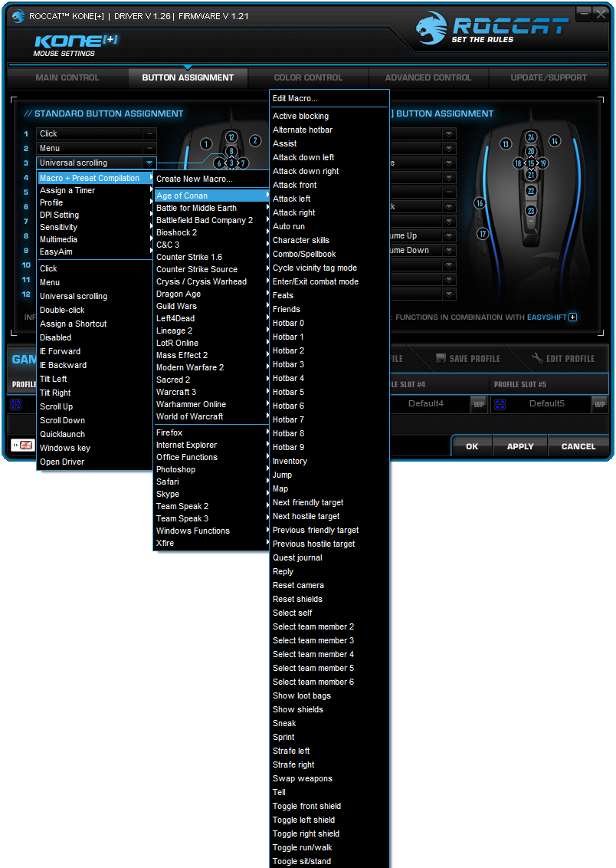Choose Create New Macro... from the menu
This screenshot has width=616, height=868.
(211, 179)
